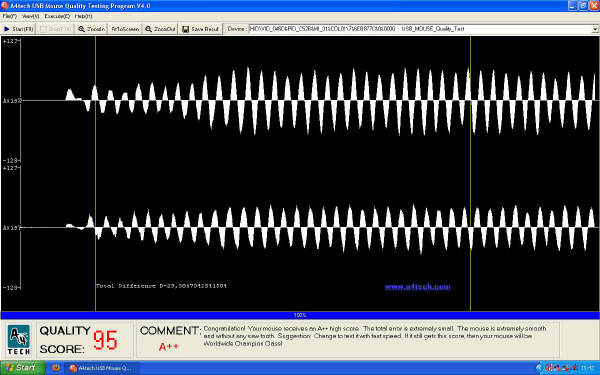
Task: Click the Device path text field
Action: click(420, 29)
